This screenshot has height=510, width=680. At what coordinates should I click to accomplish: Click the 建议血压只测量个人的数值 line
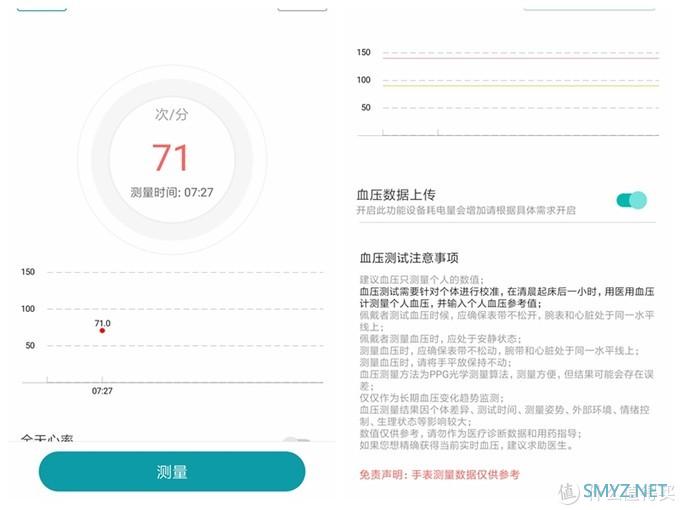coord(422,279)
